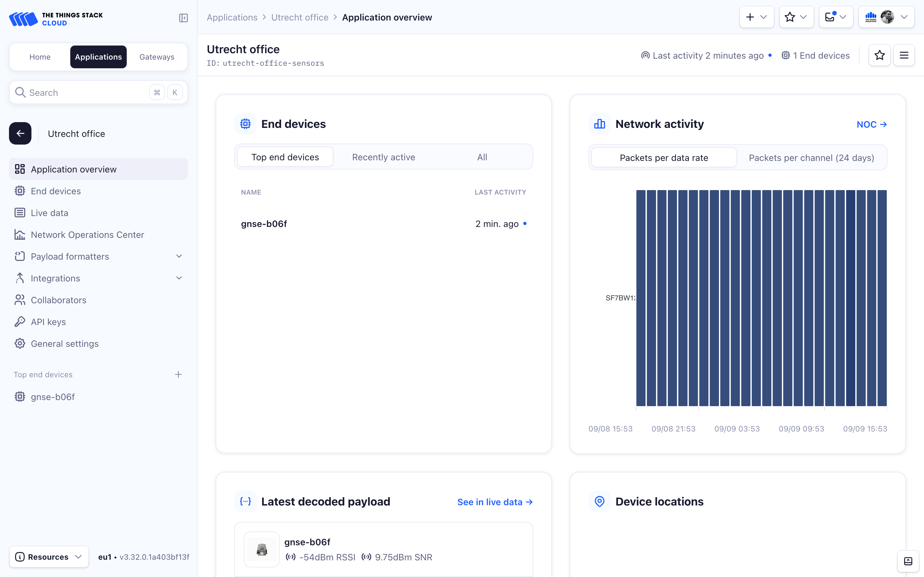Click the Collaborators sidebar icon
The height and width of the screenshot is (577, 924).
tap(19, 300)
